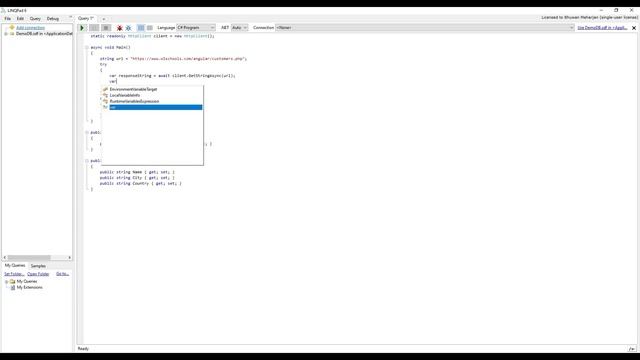Screen dimensions: 640x360
Task: Select the data grid results view icon
Action: pyautogui.click(x=150, y=28)
